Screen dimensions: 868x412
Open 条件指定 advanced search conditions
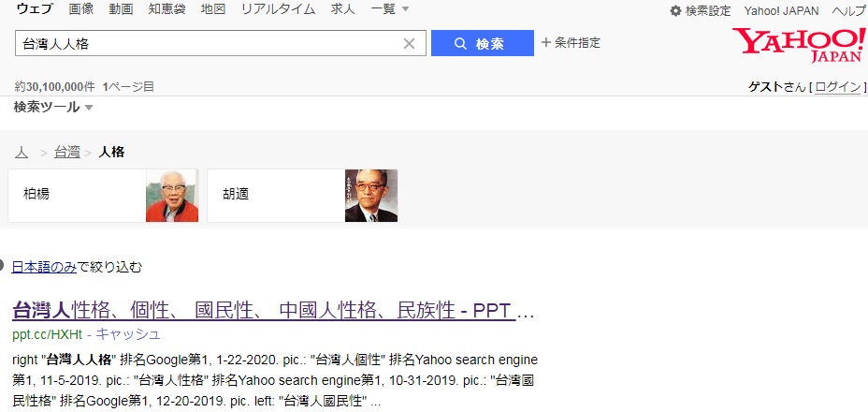(x=571, y=43)
